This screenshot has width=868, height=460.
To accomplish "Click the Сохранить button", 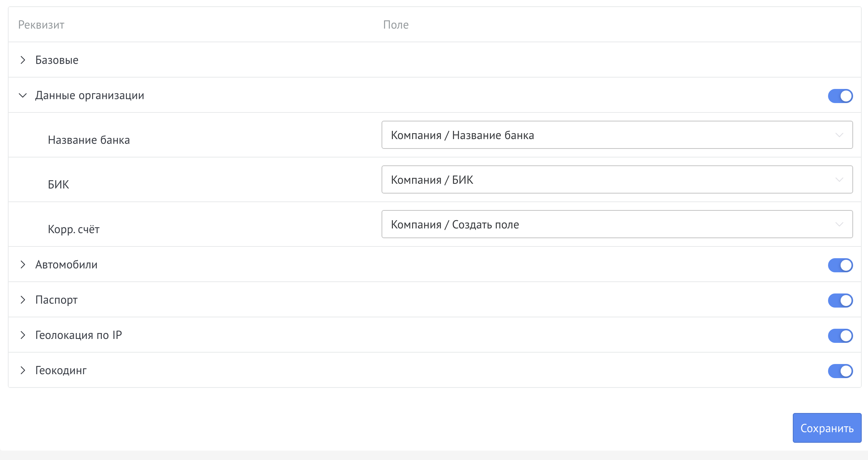I will coord(826,428).
